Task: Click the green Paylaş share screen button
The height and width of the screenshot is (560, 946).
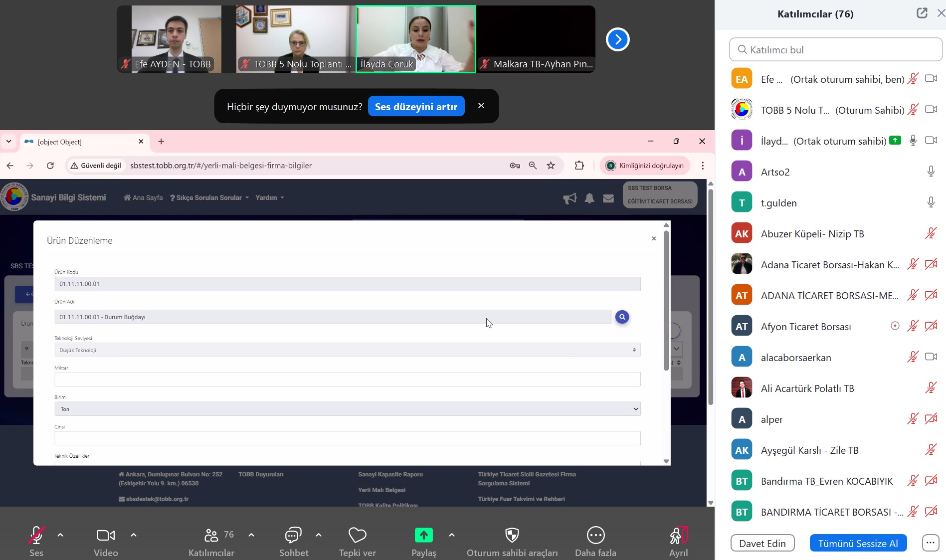Action: coord(424,542)
